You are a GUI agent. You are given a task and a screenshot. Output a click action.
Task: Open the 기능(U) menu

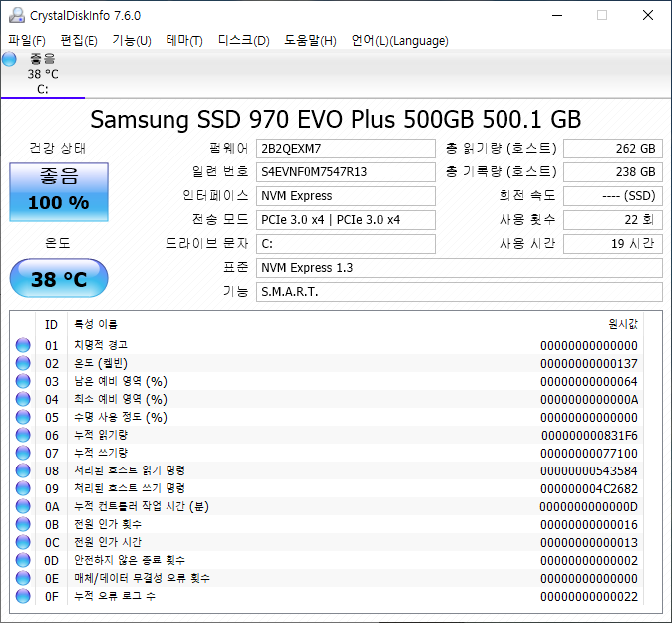[x=132, y=41]
